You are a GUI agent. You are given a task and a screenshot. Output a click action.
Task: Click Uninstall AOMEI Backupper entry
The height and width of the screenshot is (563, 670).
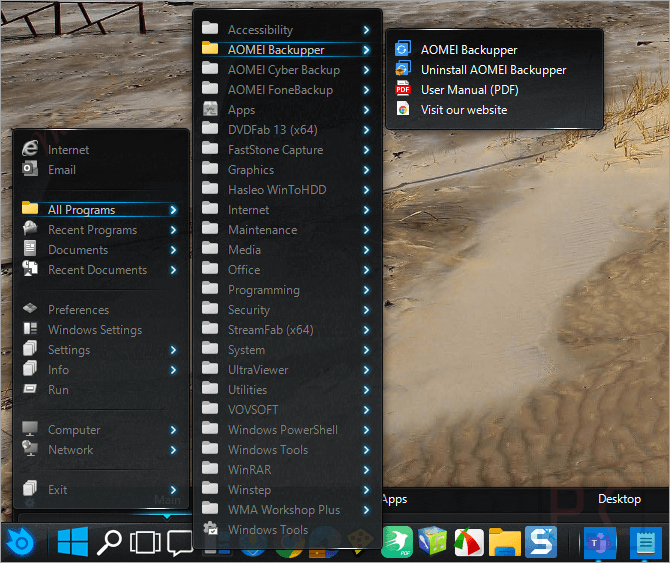pos(494,70)
